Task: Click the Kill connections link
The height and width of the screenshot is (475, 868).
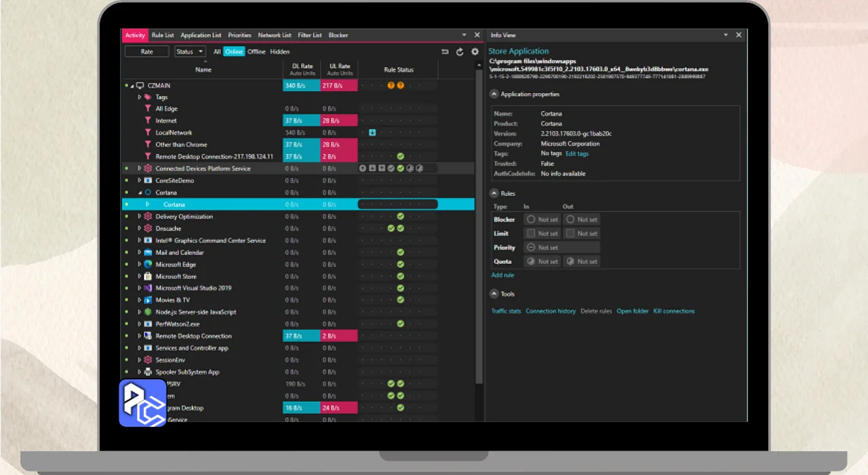Action: (x=674, y=311)
